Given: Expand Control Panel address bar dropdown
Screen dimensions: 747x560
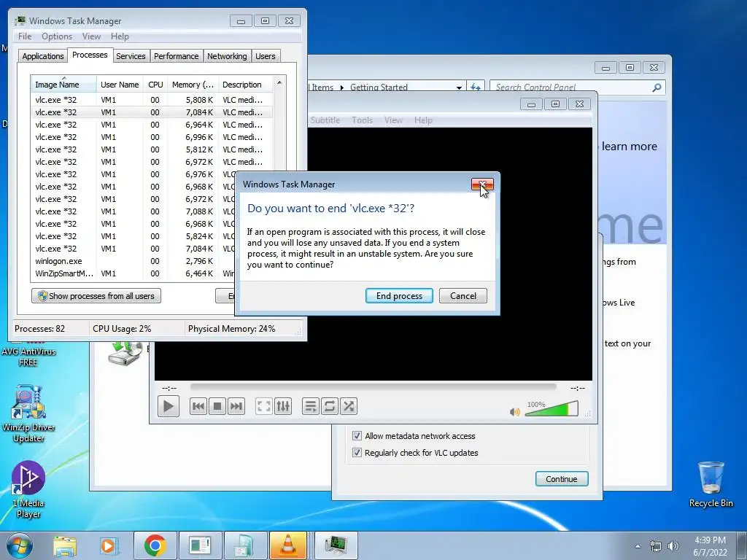Looking at the screenshot, I should (459, 87).
